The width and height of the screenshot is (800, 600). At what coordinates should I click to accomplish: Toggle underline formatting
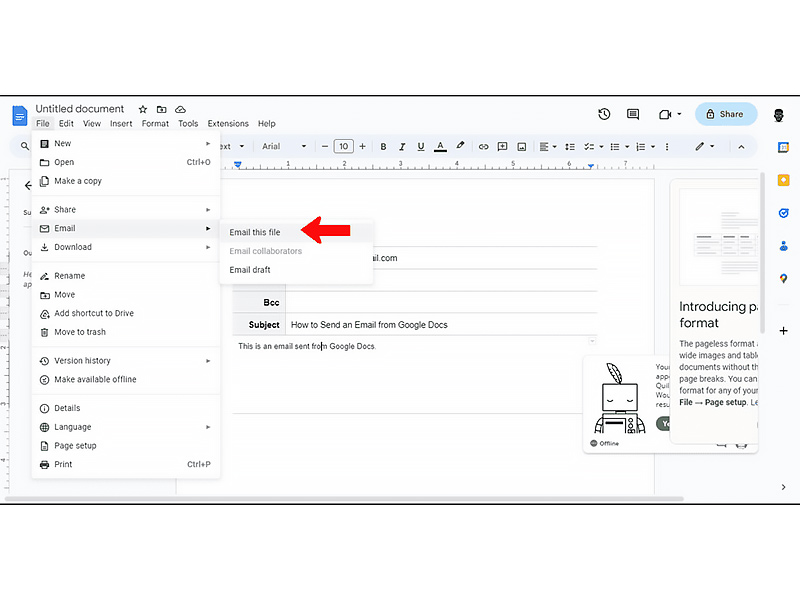pos(421,146)
